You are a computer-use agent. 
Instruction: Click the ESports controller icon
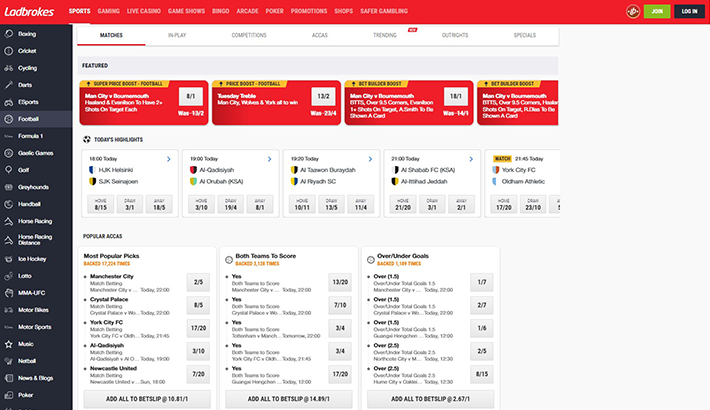[x=9, y=102]
